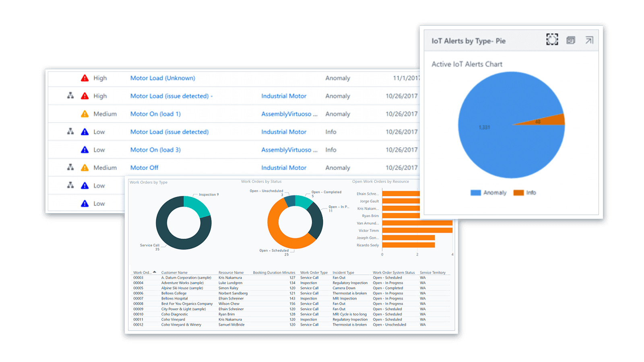Click hierarchy icon on Motor Load (issue detected) - row
Image resolution: width=644 pixels, height=362 pixels.
coord(70,96)
